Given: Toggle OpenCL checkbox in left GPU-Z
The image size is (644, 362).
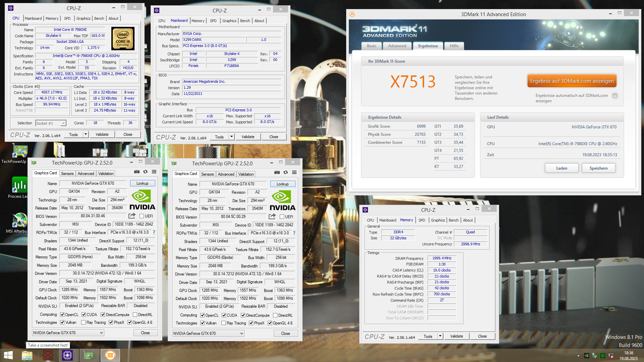Looking at the screenshot, I should pyautogui.click(x=62, y=315).
